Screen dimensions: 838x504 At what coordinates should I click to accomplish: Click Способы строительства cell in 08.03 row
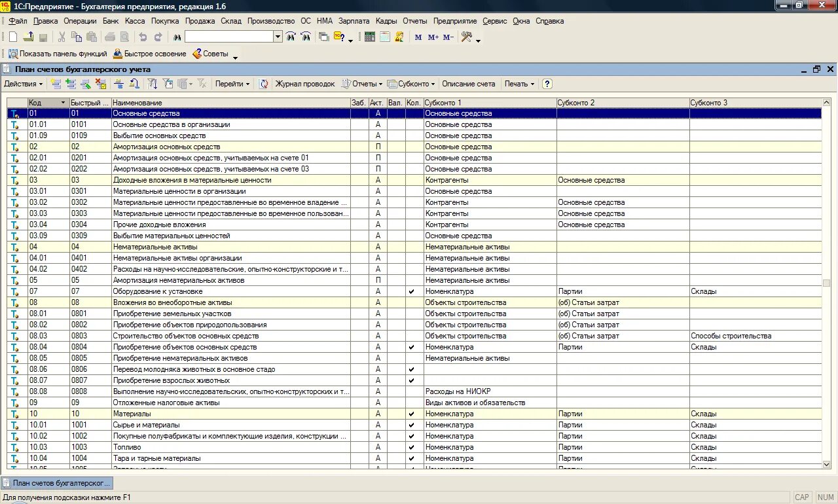tap(756, 336)
